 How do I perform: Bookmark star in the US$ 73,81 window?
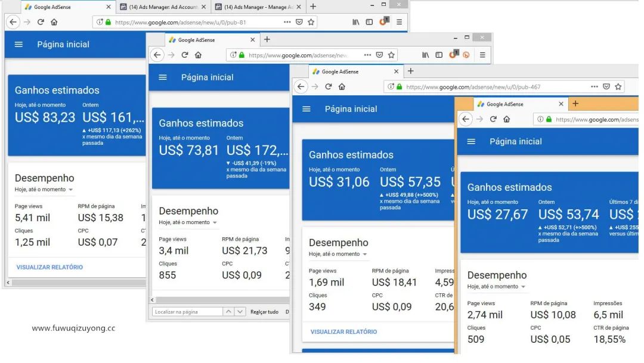[x=391, y=55]
